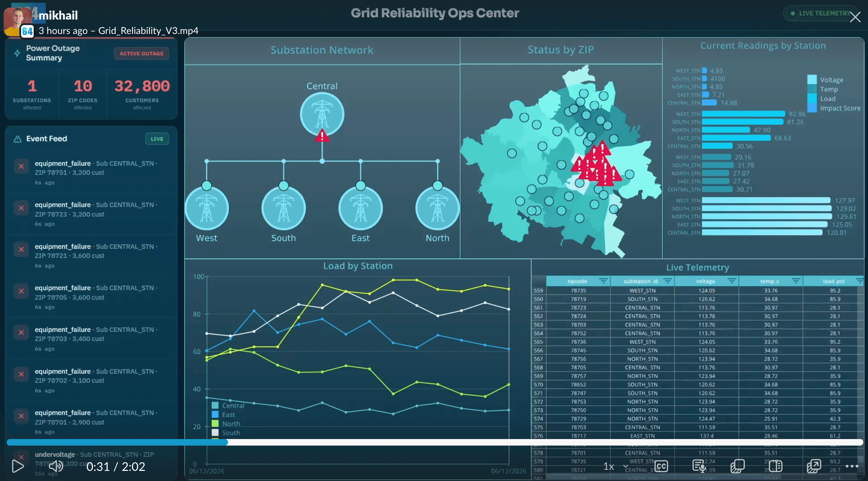Click the WEST_STN 82.96 bar
868x481 pixels.
point(743,114)
